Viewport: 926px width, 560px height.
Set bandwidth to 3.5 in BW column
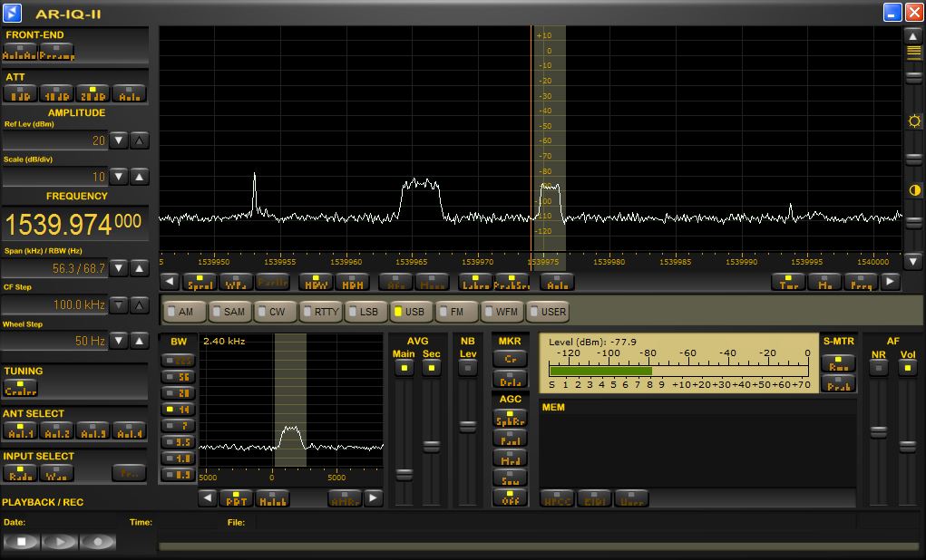178,441
